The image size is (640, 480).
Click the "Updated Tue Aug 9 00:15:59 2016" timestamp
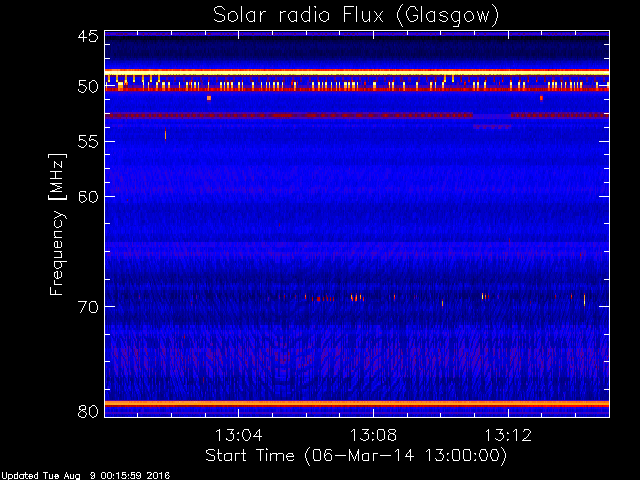[x=85, y=476]
